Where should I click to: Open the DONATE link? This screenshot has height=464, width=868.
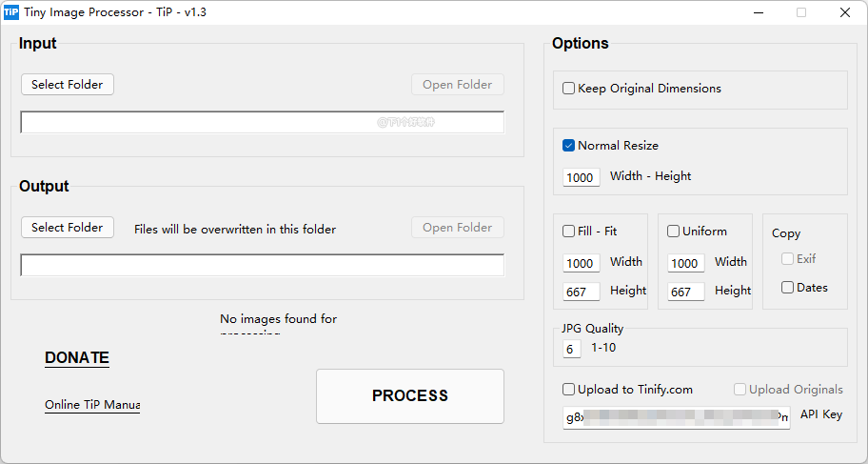[x=77, y=358]
